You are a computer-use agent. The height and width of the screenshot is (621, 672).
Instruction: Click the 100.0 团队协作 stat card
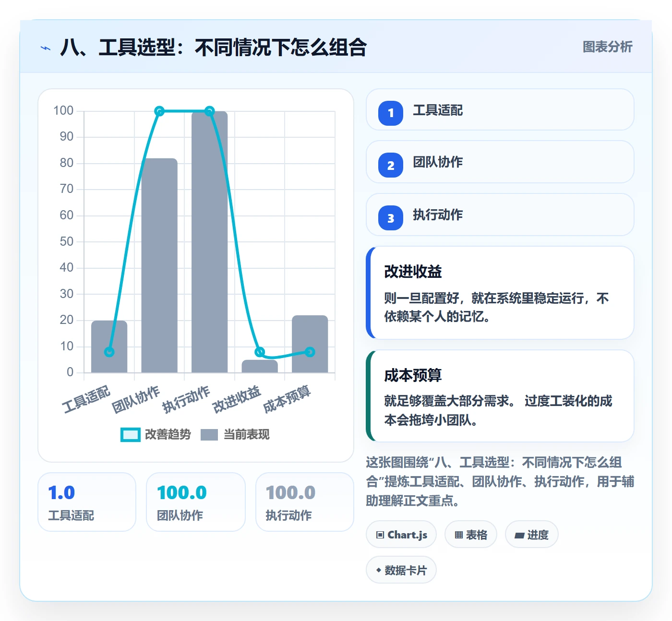(196, 502)
